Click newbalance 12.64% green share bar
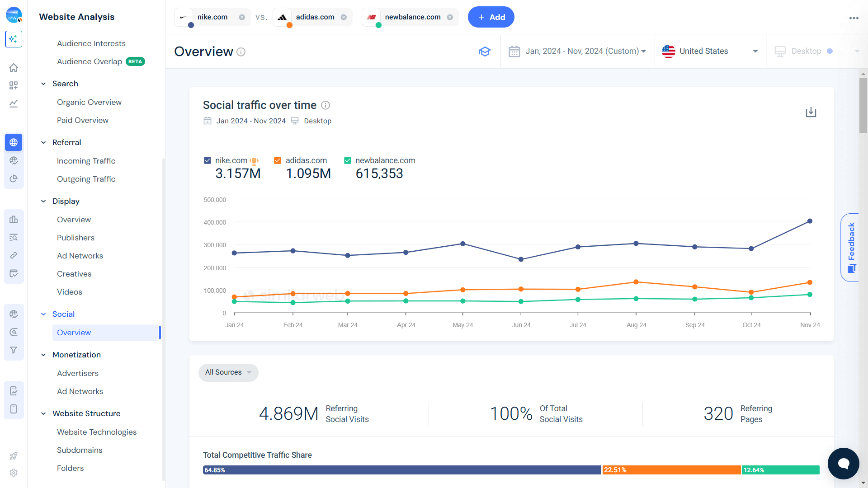Screen dimensions: 868x488 pyautogui.click(x=781, y=470)
